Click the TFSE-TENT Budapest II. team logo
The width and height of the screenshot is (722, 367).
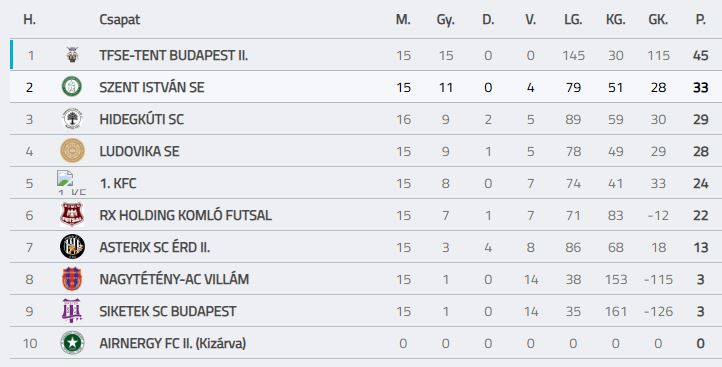pos(72,55)
